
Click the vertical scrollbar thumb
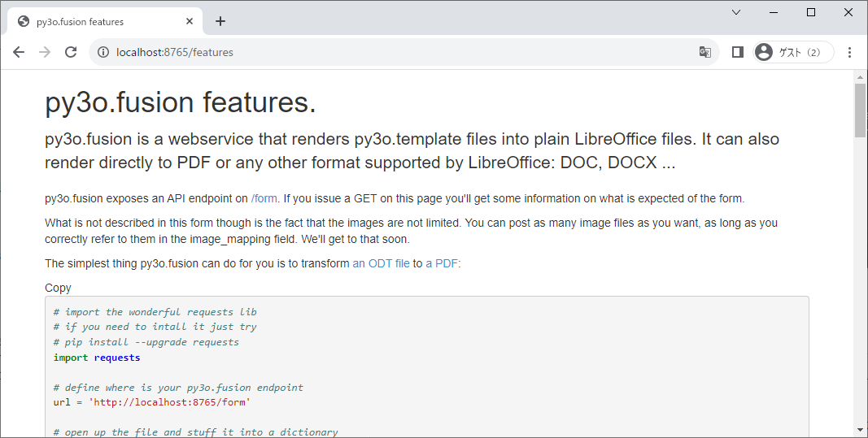[860, 110]
